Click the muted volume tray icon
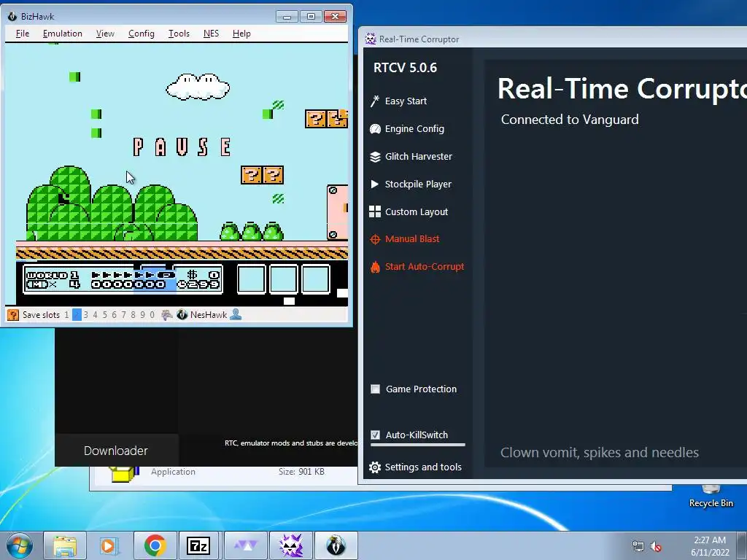The image size is (747, 560). (x=656, y=547)
